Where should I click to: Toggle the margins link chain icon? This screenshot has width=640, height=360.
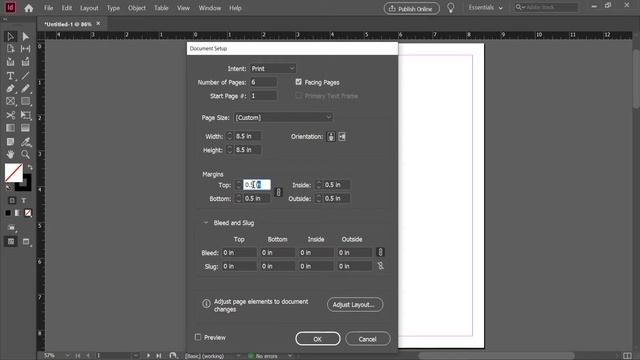[278, 192]
